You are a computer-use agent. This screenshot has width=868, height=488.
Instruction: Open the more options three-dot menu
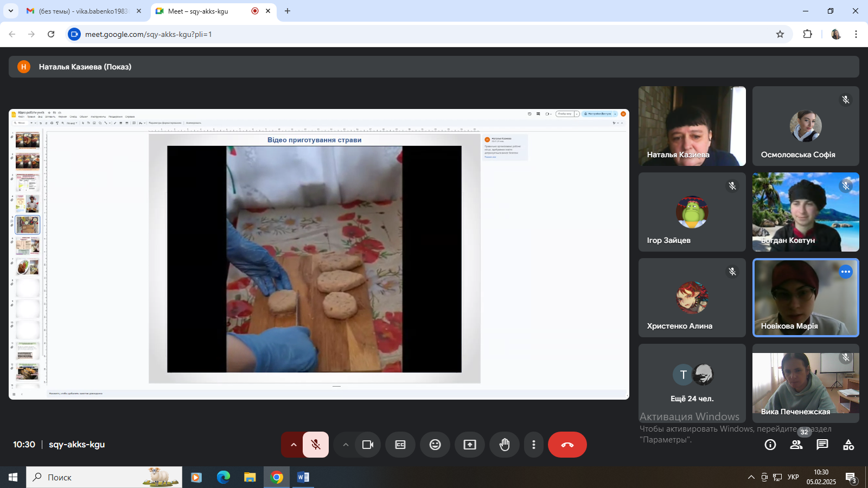[534, 445]
